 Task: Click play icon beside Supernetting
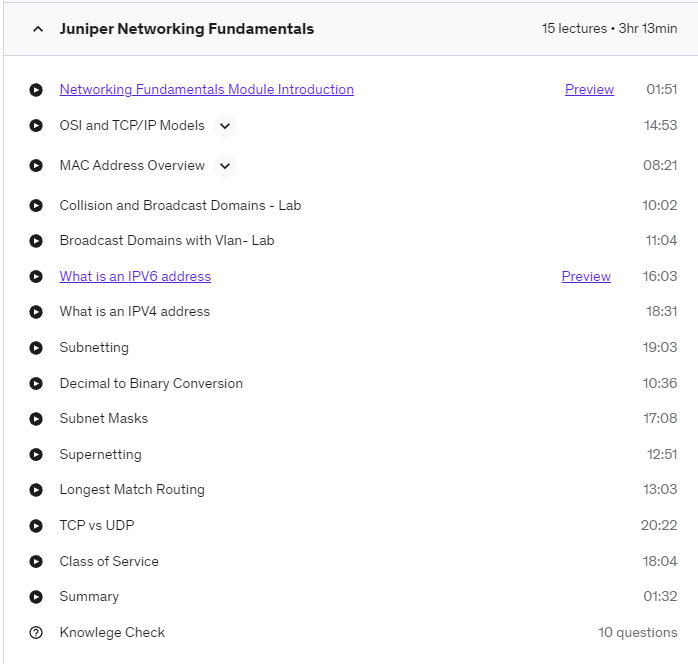click(36, 454)
